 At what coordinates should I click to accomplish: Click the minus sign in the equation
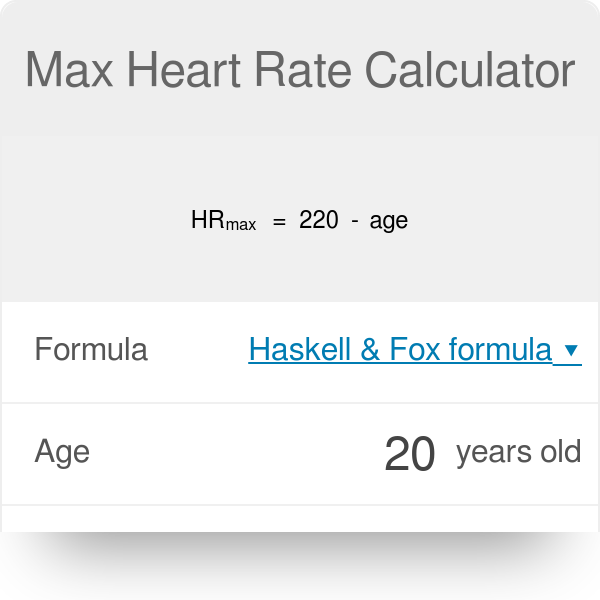tap(354, 221)
